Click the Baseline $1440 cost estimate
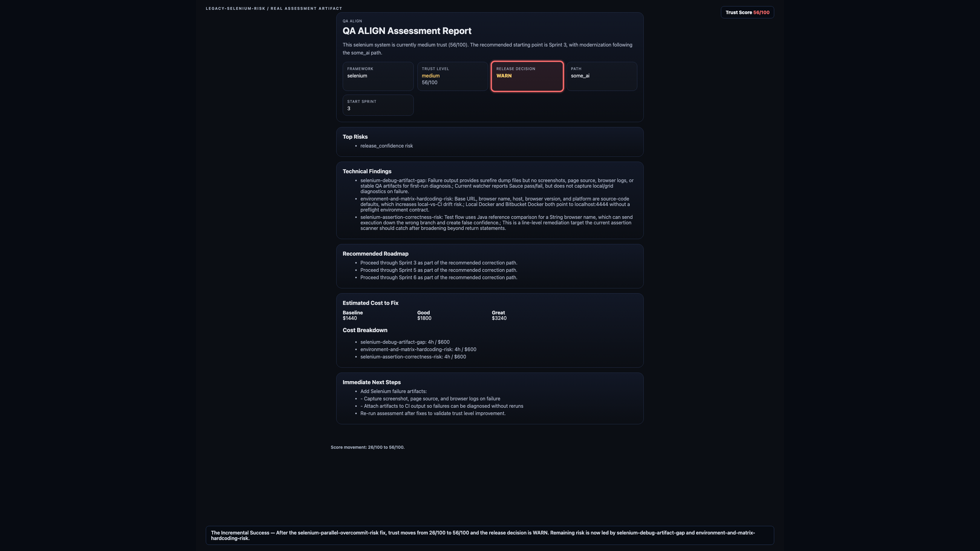The height and width of the screenshot is (551, 980). click(353, 315)
